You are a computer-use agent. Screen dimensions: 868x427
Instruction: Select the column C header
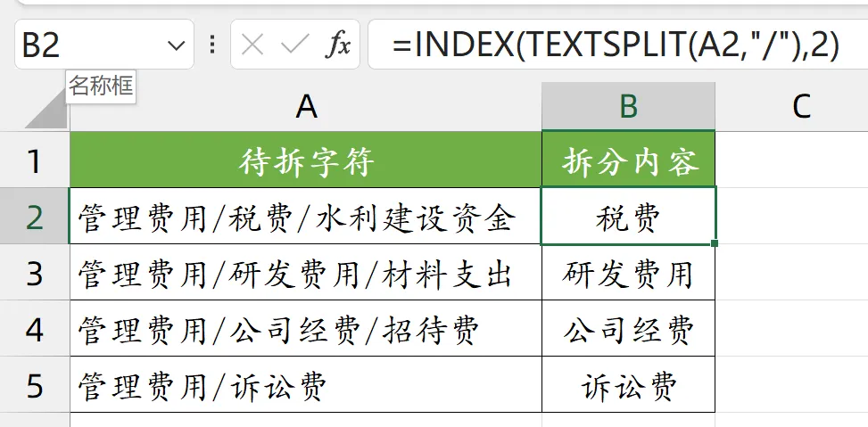pyautogui.click(x=791, y=106)
